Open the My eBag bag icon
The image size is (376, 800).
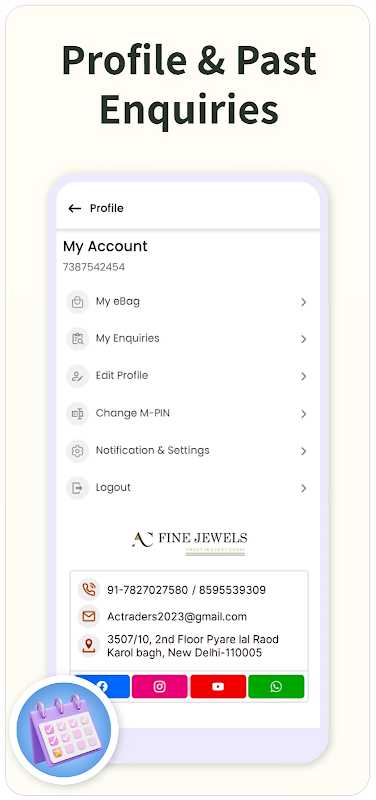click(x=78, y=302)
